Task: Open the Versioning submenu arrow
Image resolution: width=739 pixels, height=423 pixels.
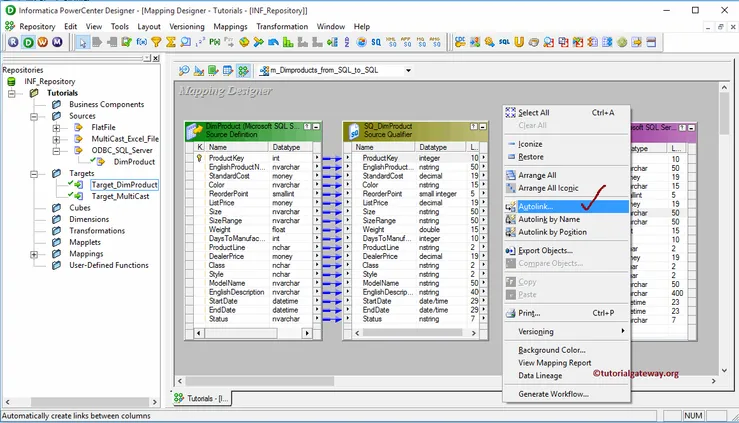Action: tap(623, 331)
